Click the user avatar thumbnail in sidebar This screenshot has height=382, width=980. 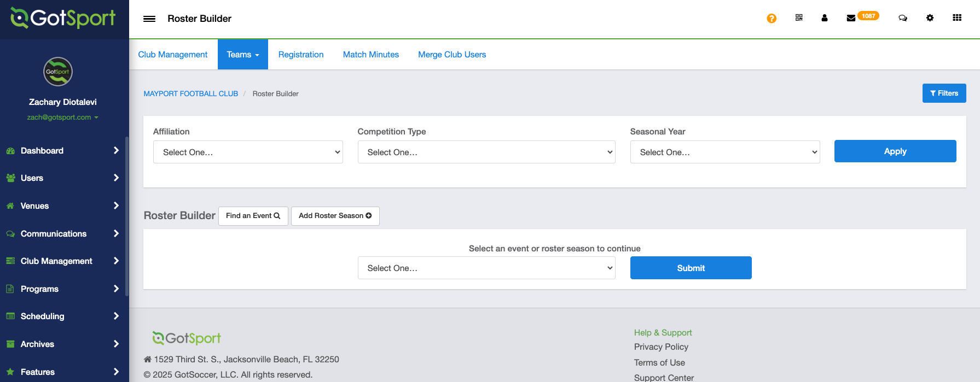pyautogui.click(x=58, y=72)
